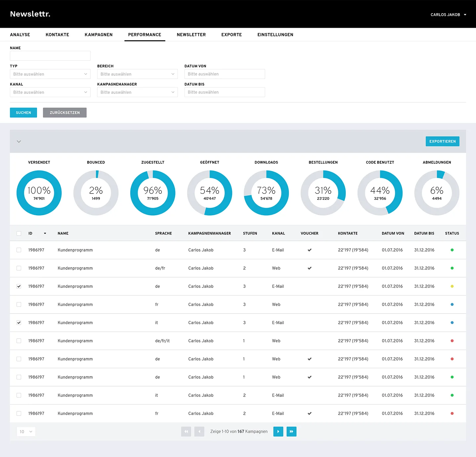The height and width of the screenshot is (457, 476).
Task: Click the Bestellungen 31% donut chart
Action: [x=323, y=193]
